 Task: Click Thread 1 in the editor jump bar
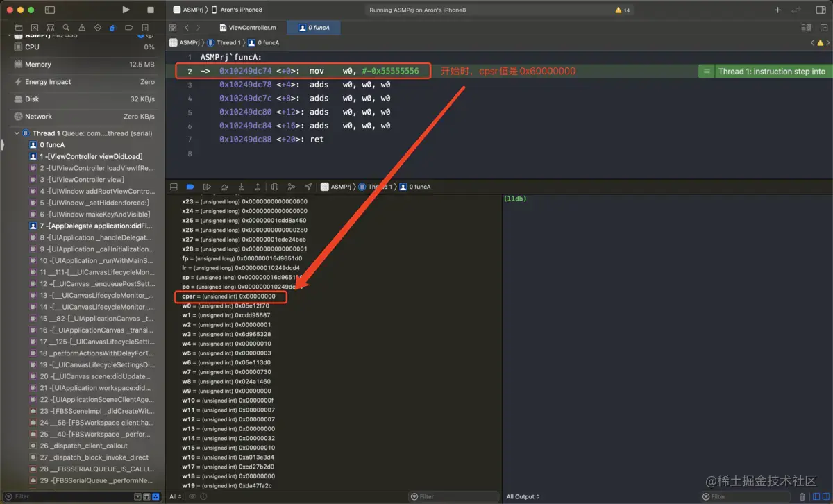click(223, 42)
